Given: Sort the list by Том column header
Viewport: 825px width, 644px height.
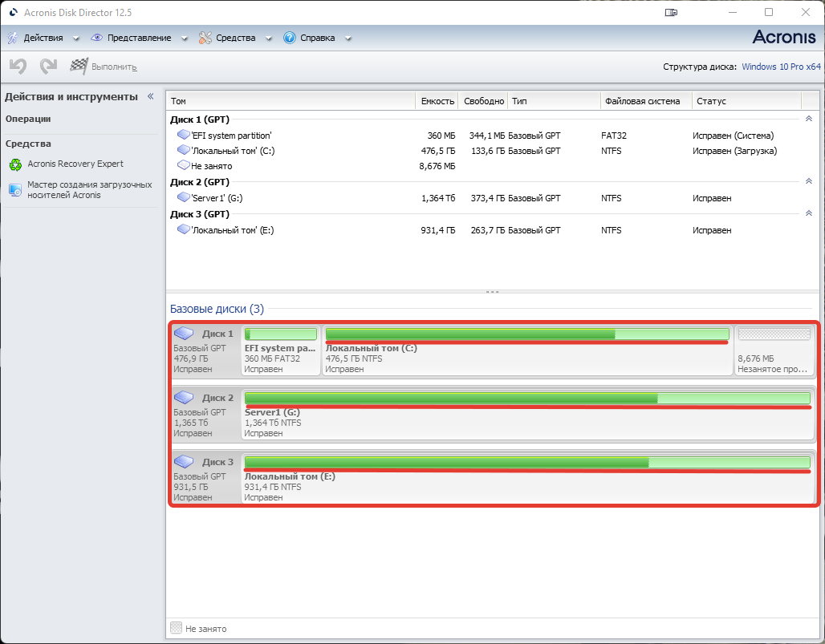Looking at the screenshot, I should [291, 101].
